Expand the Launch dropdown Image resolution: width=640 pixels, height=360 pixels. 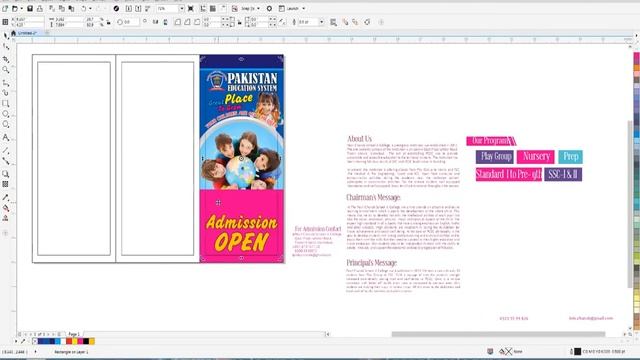pyautogui.click(x=303, y=9)
